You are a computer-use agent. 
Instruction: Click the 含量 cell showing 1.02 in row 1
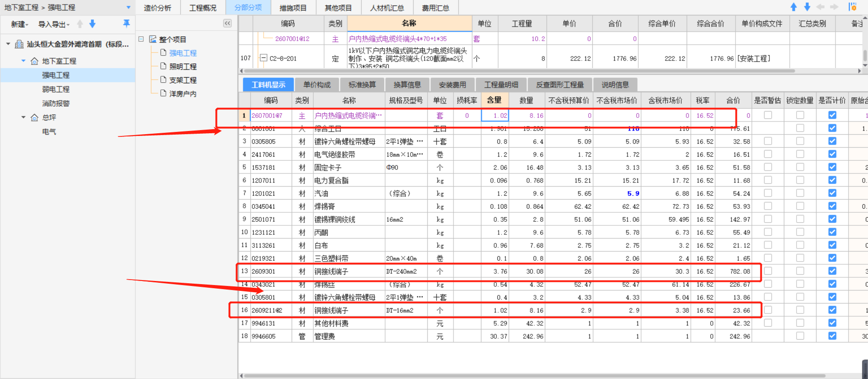click(x=495, y=116)
